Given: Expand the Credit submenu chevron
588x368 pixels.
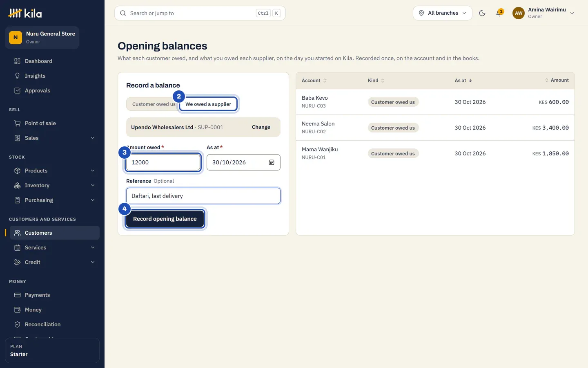Looking at the screenshot, I should [93, 263].
